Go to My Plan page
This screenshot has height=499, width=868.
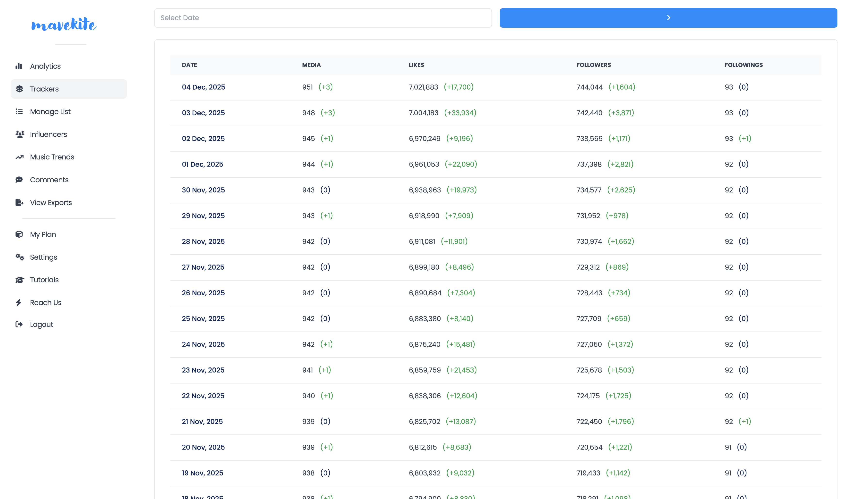point(43,234)
